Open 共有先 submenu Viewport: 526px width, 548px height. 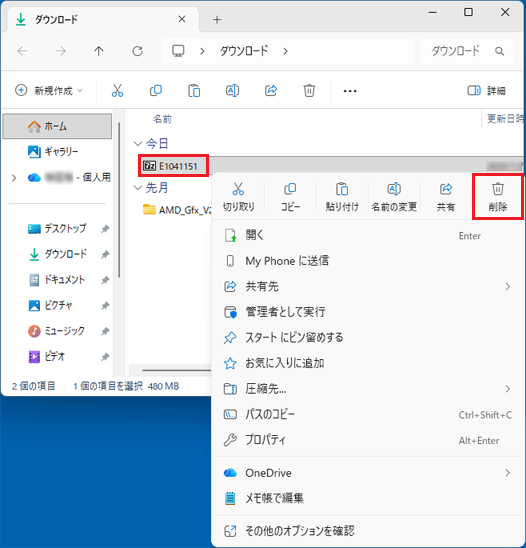367,287
